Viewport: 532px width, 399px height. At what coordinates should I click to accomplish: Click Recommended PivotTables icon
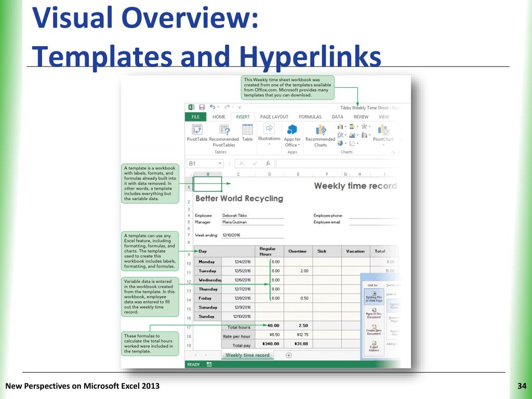coord(224,129)
